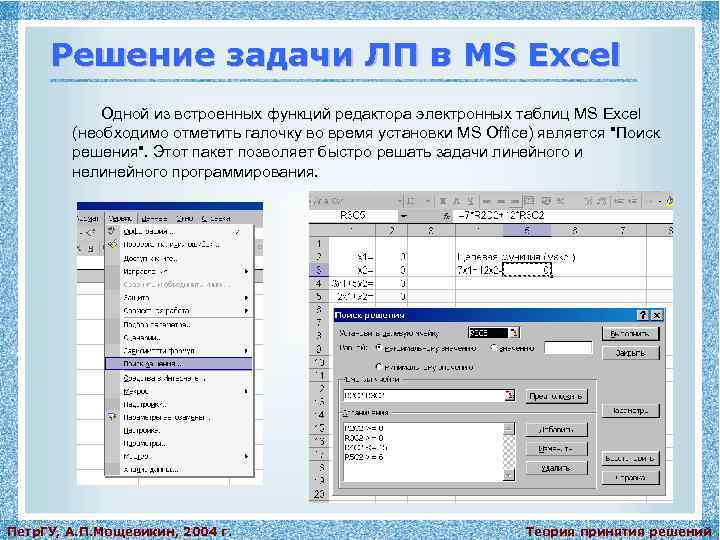Select the maximum value radio button
The width and height of the screenshot is (720, 540).
(379, 348)
